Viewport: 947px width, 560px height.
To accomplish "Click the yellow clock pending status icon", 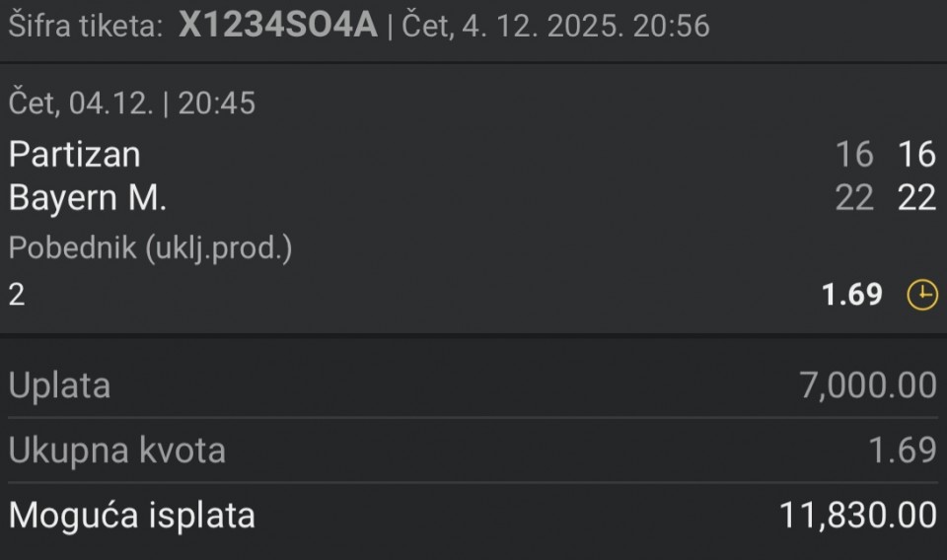I will click(x=921, y=295).
